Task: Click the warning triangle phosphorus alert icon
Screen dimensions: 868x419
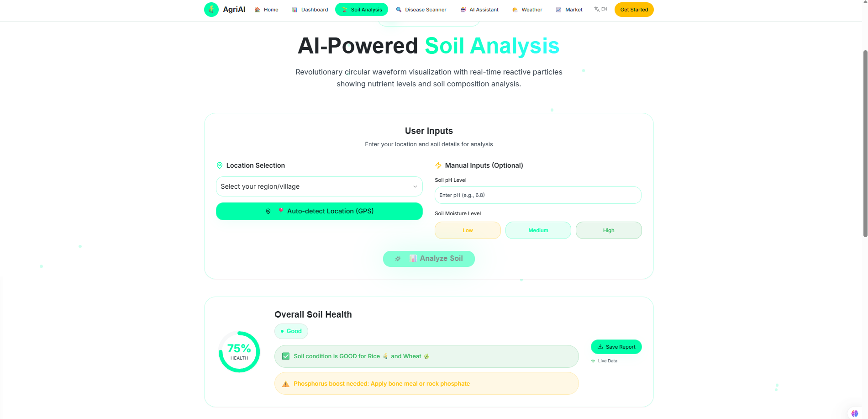Action: click(x=286, y=384)
